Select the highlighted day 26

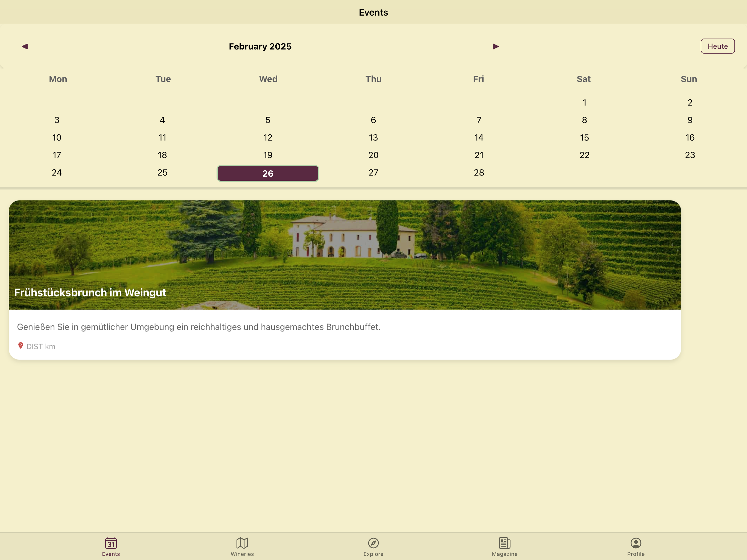click(268, 173)
